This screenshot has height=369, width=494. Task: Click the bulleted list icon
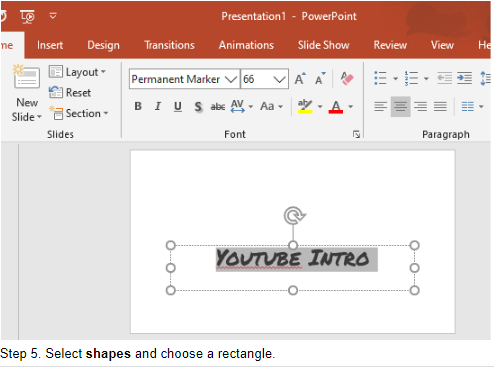click(380, 78)
